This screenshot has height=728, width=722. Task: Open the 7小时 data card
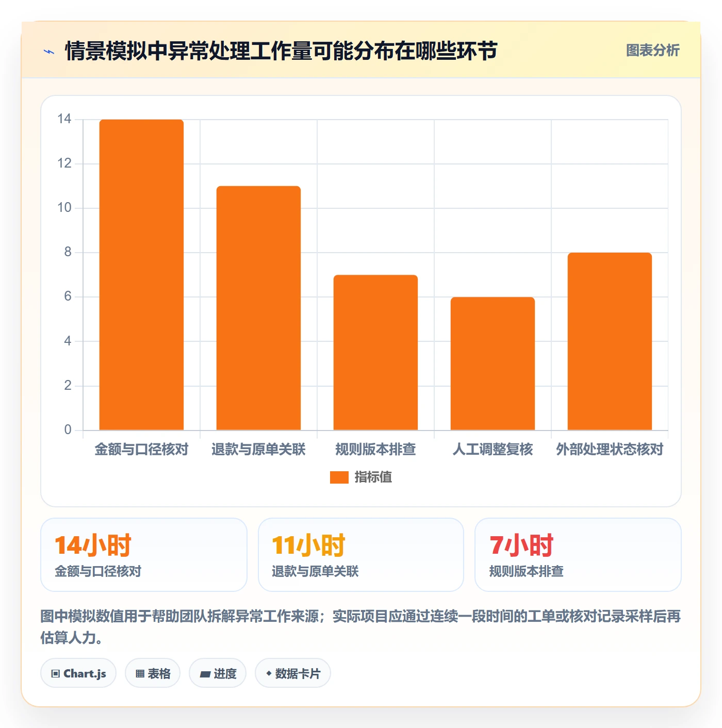[x=578, y=555]
